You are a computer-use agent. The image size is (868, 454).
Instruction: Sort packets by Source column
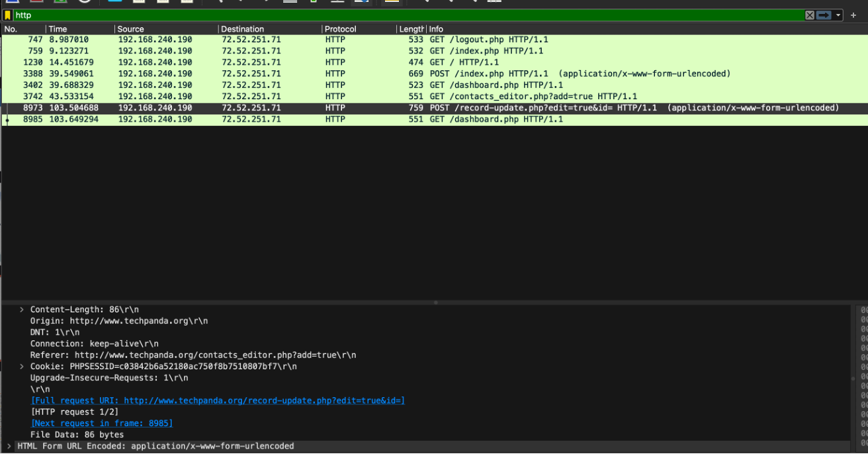point(166,29)
